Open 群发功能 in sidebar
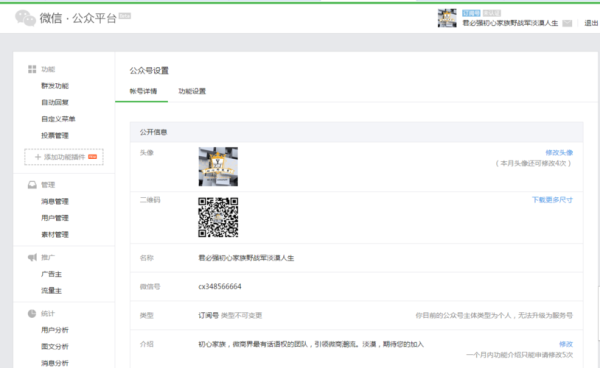600x368 pixels. (x=55, y=86)
